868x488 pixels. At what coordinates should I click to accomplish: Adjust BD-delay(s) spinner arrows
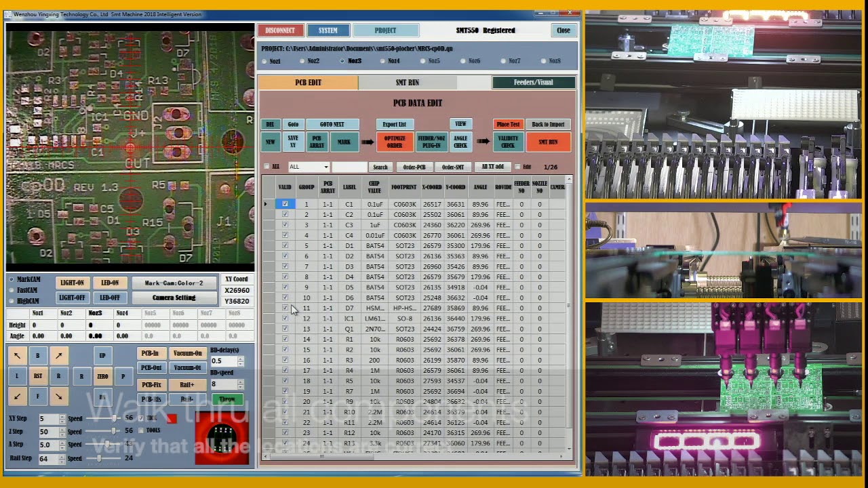(240, 361)
